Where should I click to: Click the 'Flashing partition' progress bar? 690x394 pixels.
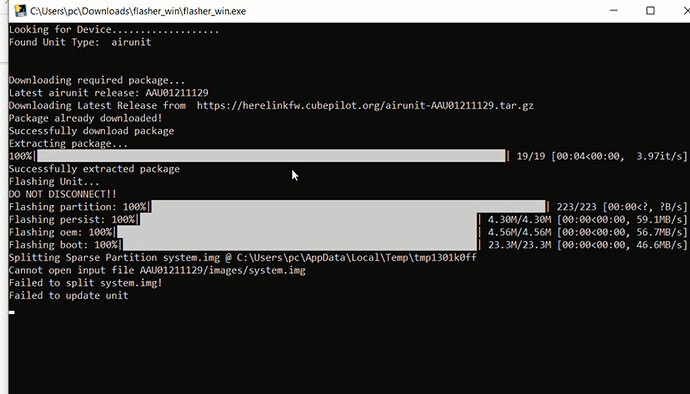(x=348, y=206)
